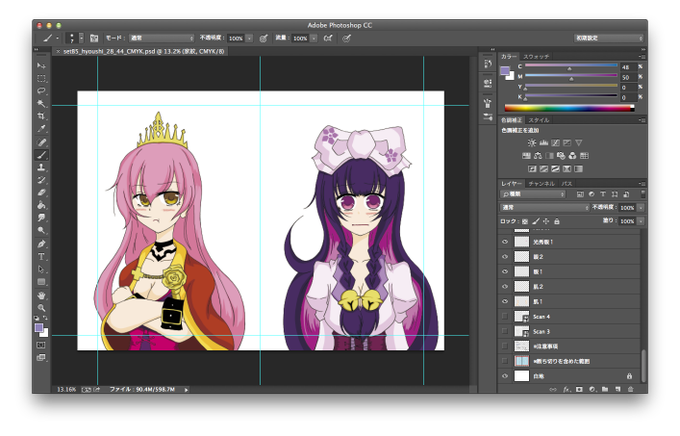
Task: Hide the 眼2 layer
Action: [505, 257]
